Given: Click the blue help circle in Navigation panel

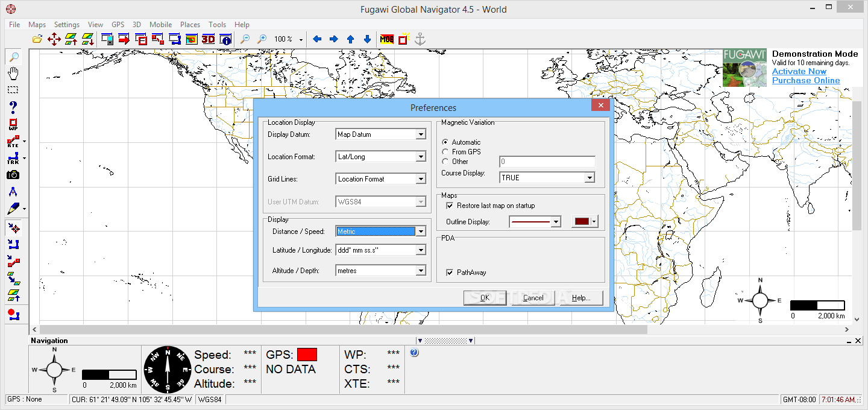Looking at the screenshot, I should point(414,353).
